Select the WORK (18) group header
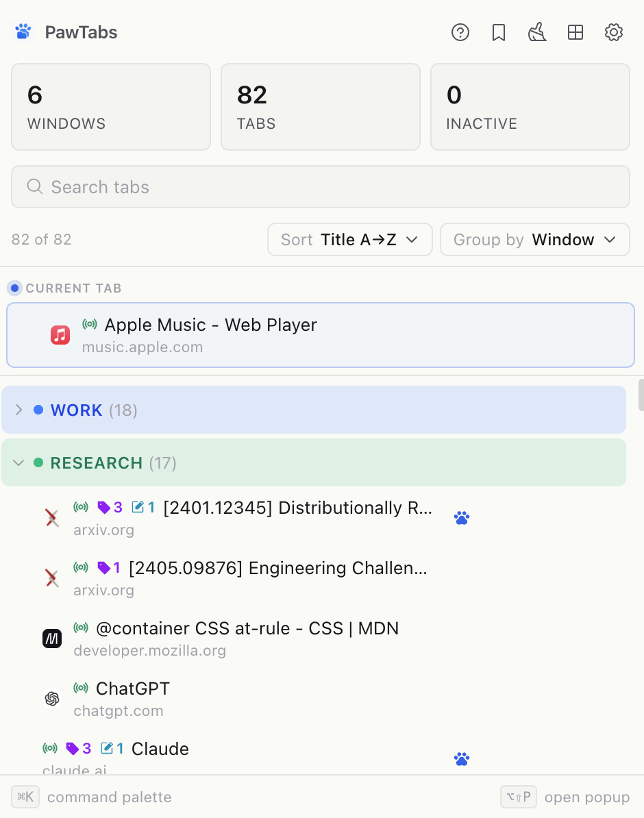The image size is (644, 818). [314, 410]
